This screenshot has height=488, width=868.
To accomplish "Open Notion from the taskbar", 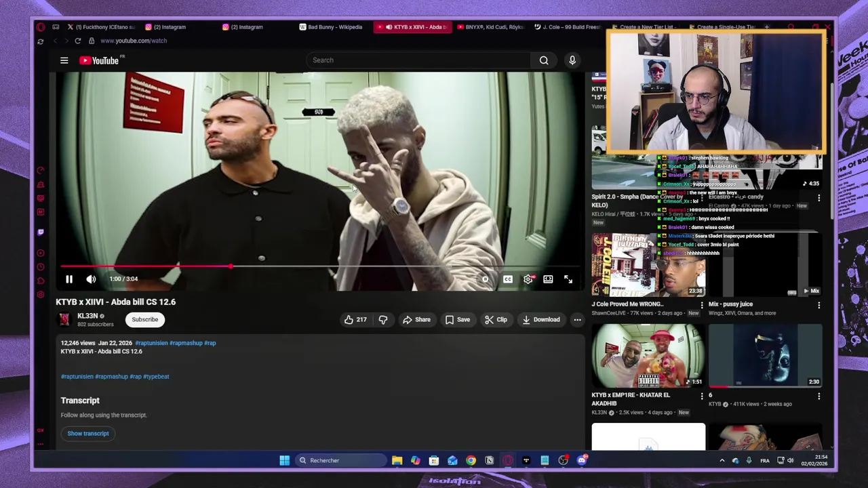I will (x=489, y=460).
